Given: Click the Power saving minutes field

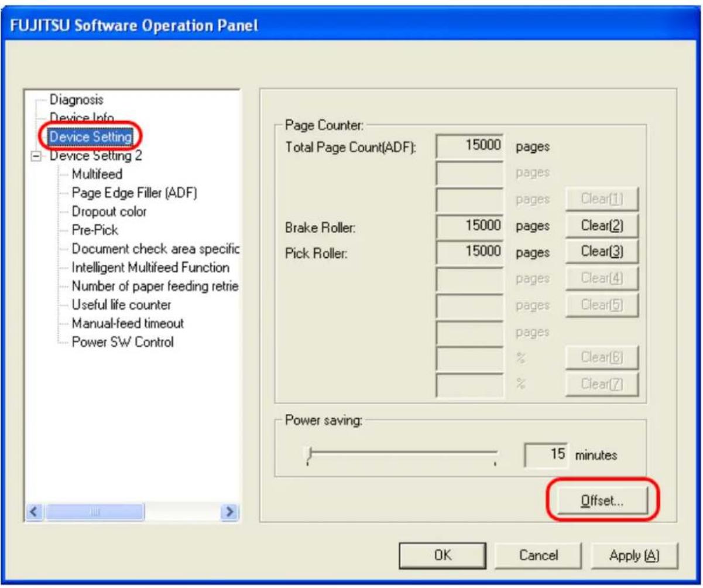Looking at the screenshot, I should [x=547, y=454].
